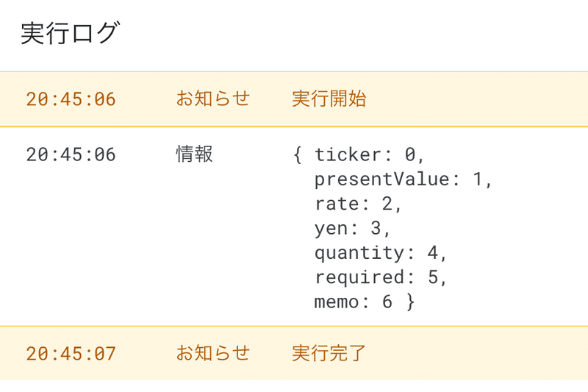The height and width of the screenshot is (392, 588).
Task: Click the quantity: 4 log line
Action: 380,253
